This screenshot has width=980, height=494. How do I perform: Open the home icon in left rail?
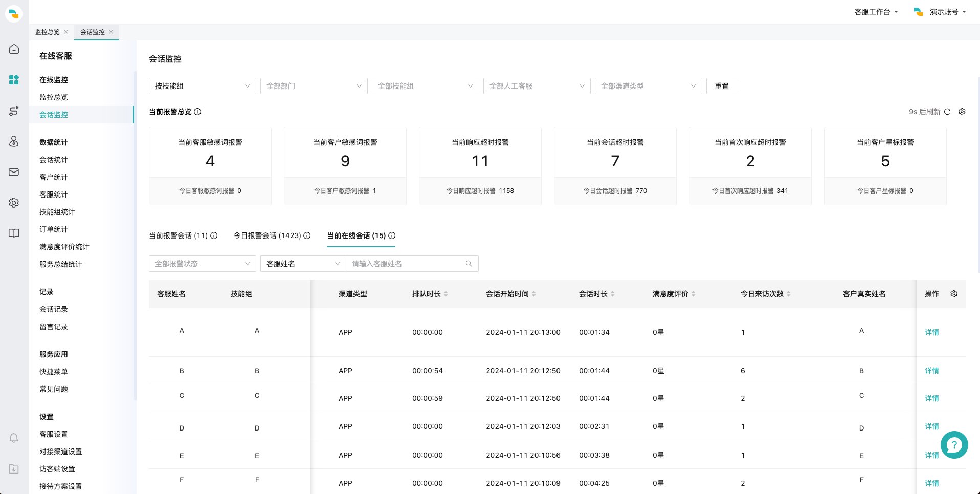(14, 49)
